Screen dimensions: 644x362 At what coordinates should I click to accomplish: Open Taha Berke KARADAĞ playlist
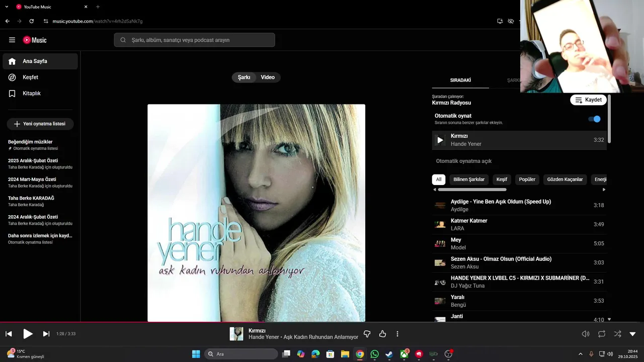tap(40, 201)
